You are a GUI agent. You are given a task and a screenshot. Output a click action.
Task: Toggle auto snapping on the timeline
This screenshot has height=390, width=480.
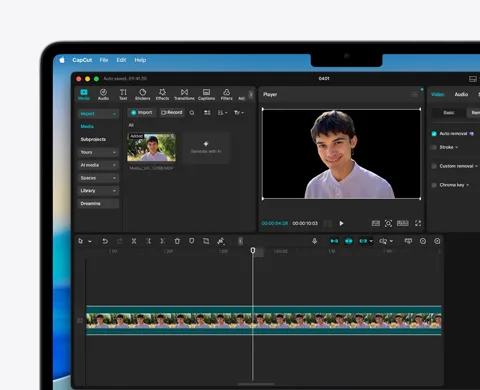[x=349, y=241]
